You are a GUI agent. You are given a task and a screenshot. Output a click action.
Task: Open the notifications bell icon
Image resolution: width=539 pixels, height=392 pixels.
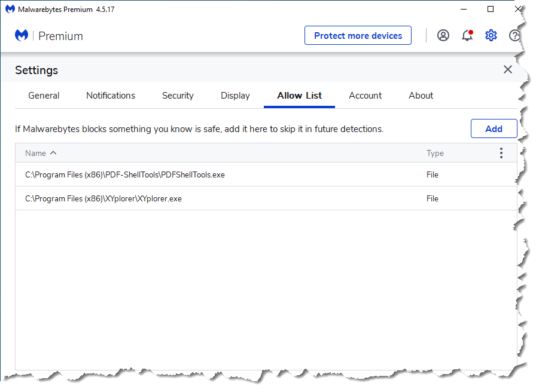pos(467,35)
